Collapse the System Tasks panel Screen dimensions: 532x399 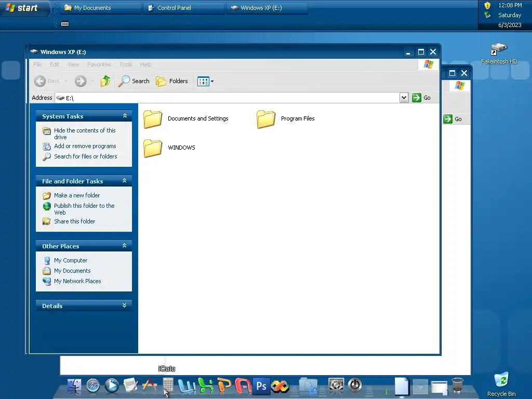[125, 116]
